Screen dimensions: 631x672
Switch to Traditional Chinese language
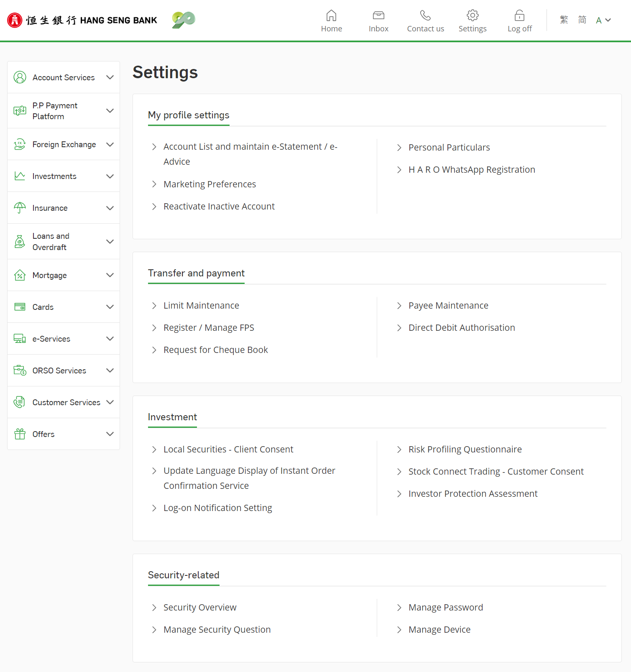pyautogui.click(x=564, y=20)
